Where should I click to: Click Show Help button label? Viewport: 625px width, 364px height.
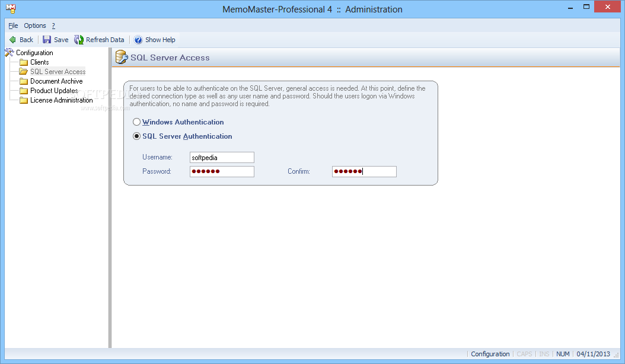pos(160,40)
